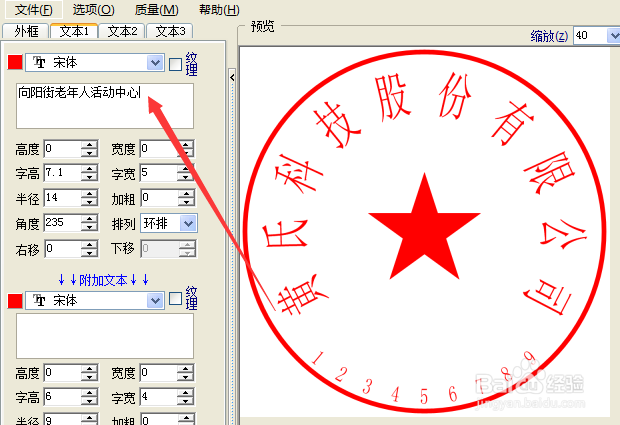The height and width of the screenshot is (425, 620).
Task: Increase 附加文本 宽度 with up arrow
Action: pos(186,368)
